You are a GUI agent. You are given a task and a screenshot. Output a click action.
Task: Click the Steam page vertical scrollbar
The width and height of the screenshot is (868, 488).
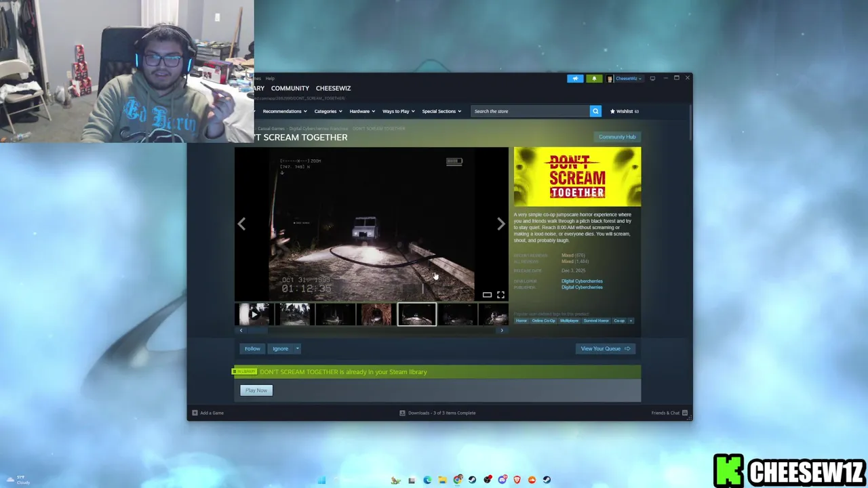click(690, 122)
